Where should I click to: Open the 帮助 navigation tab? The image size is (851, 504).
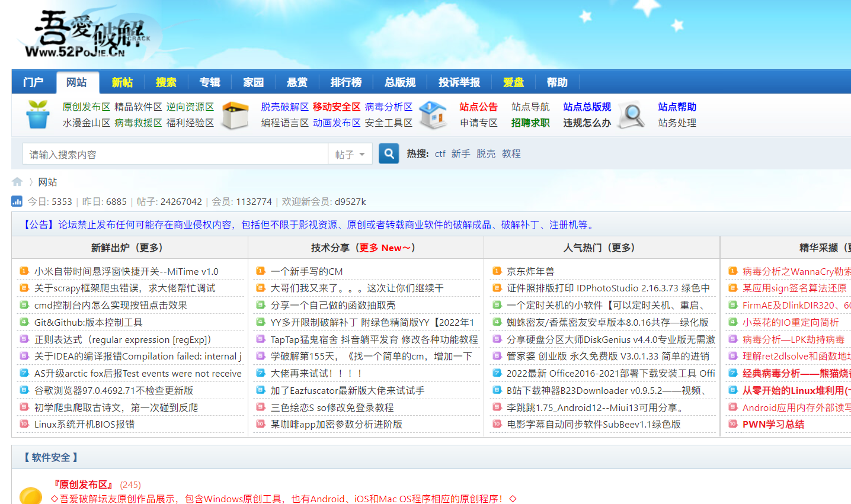(557, 82)
